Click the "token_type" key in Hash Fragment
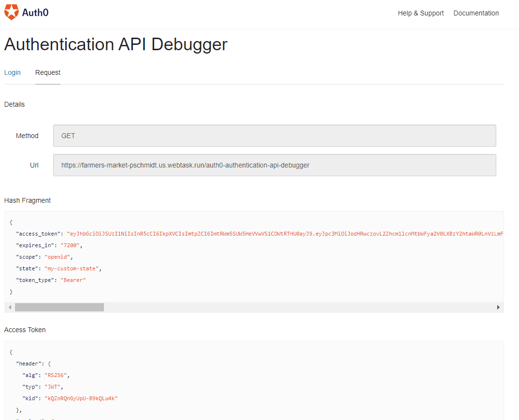 [x=35, y=280]
